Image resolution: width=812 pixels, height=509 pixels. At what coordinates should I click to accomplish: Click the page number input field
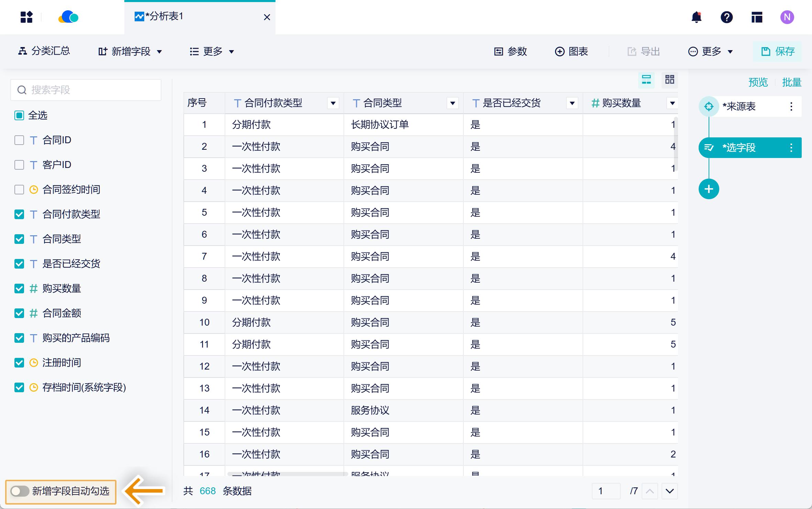(x=606, y=491)
